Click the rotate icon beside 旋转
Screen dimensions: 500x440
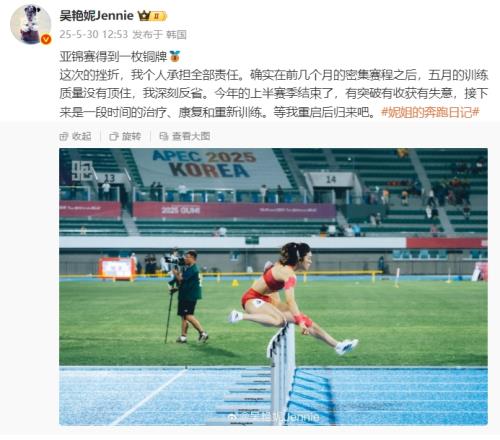(114, 136)
